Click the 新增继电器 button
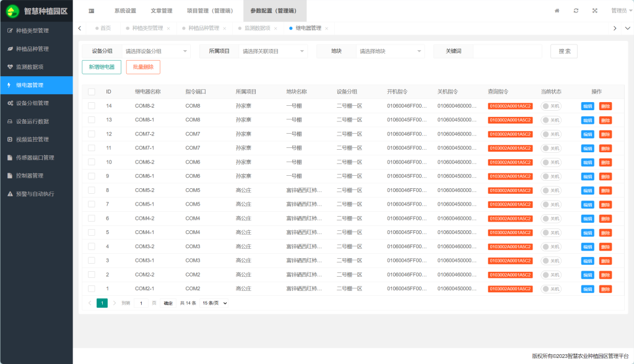Screen dimensions: 634x364 pyautogui.click(x=102, y=67)
